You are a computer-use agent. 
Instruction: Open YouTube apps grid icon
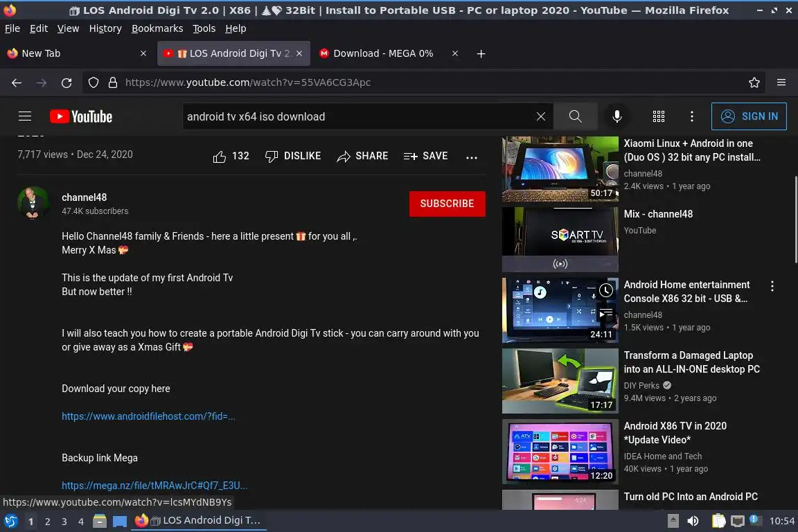tap(659, 116)
